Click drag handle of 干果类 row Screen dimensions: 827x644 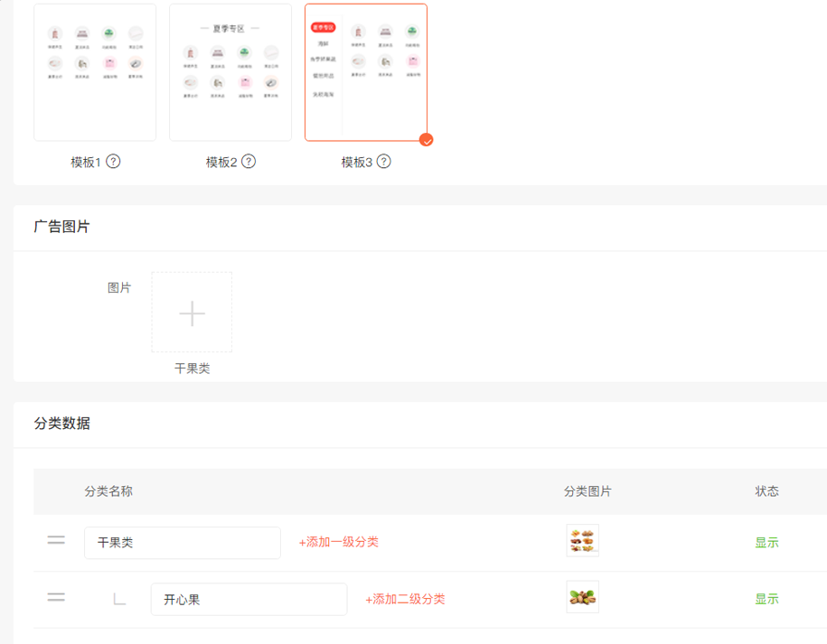56,541
